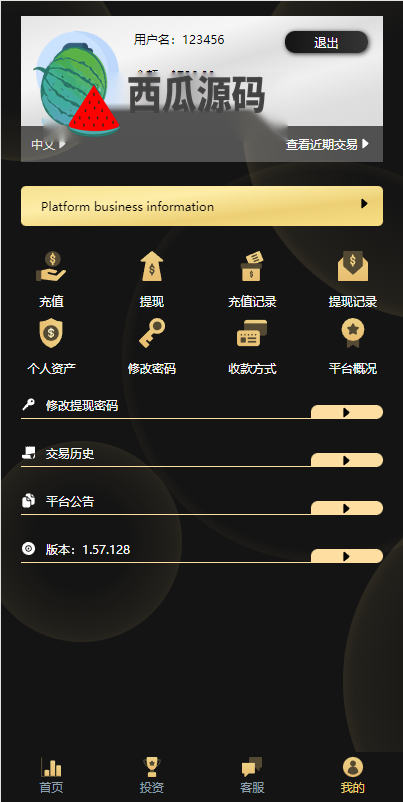Open the 充值 recharge icon

pos(51,266)
